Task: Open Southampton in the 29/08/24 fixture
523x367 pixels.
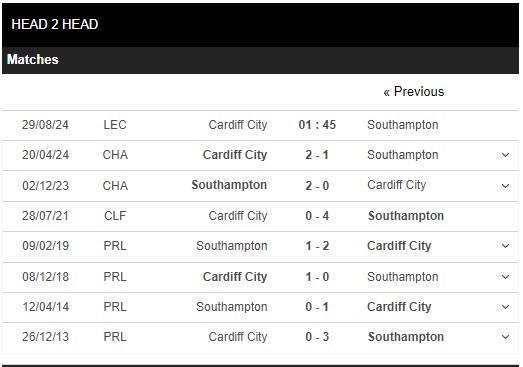Action: [x=403, y=125]
